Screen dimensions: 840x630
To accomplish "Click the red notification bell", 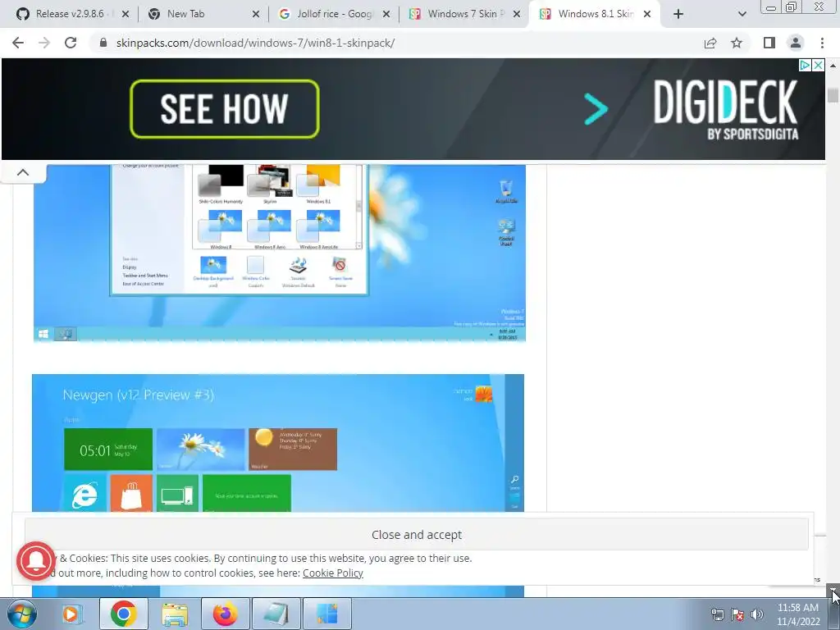I will pos(36,561).
